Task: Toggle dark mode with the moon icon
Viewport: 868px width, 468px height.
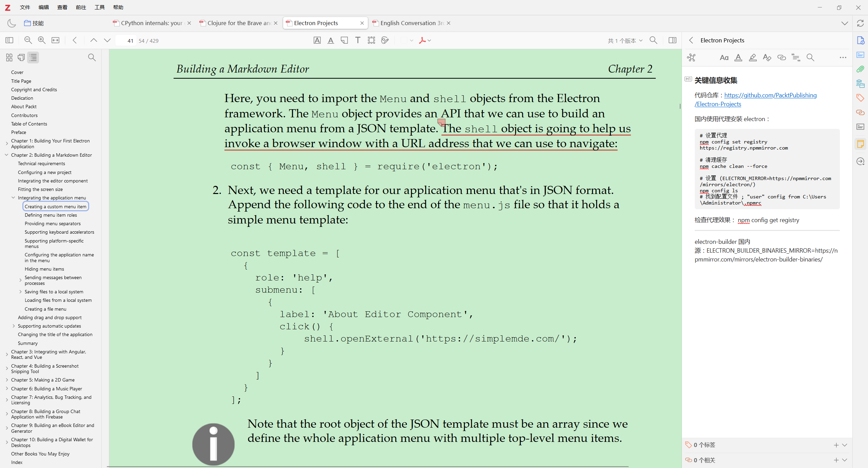Action: (12, 23)
